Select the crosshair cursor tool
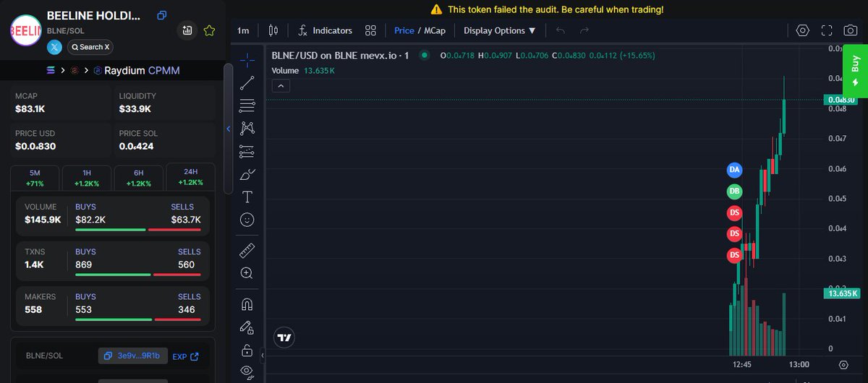This screenshot has width=868, height=383. [247, 59]
